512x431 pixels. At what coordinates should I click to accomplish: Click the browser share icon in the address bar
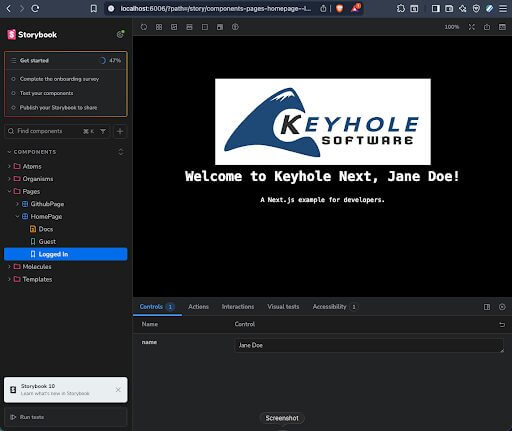323,9
